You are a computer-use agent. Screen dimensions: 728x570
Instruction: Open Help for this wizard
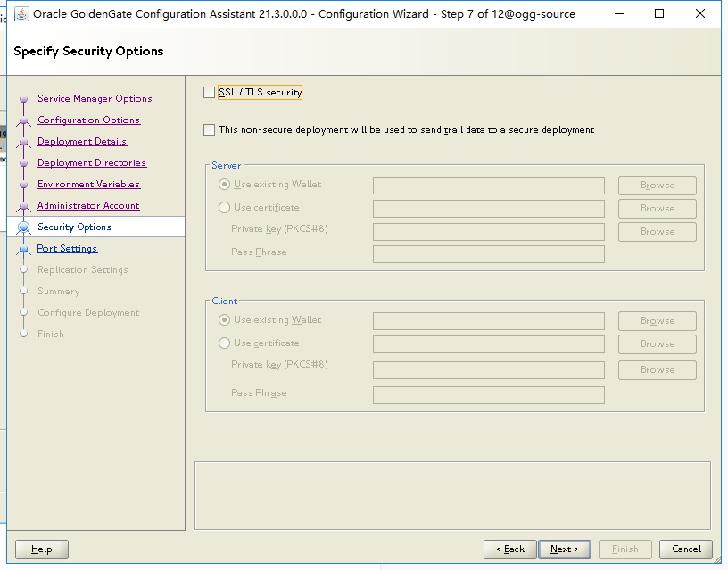click(x=42, y=549)
